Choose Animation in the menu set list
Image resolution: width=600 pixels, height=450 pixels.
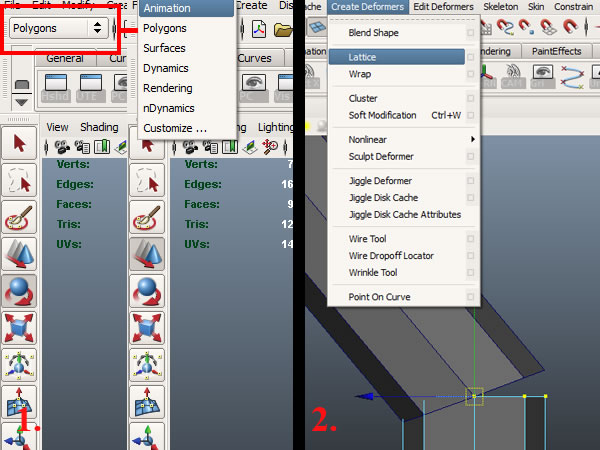pyautogui.click(x=186, y=8)
